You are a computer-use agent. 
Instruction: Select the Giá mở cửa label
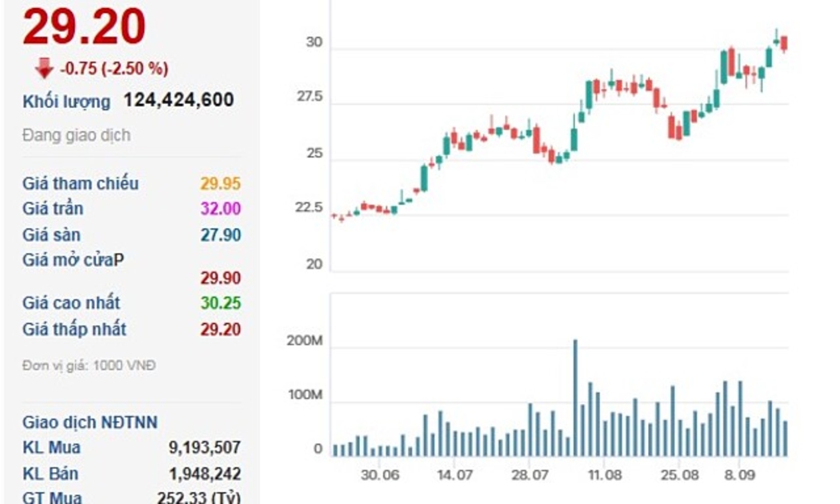(73, 260)
